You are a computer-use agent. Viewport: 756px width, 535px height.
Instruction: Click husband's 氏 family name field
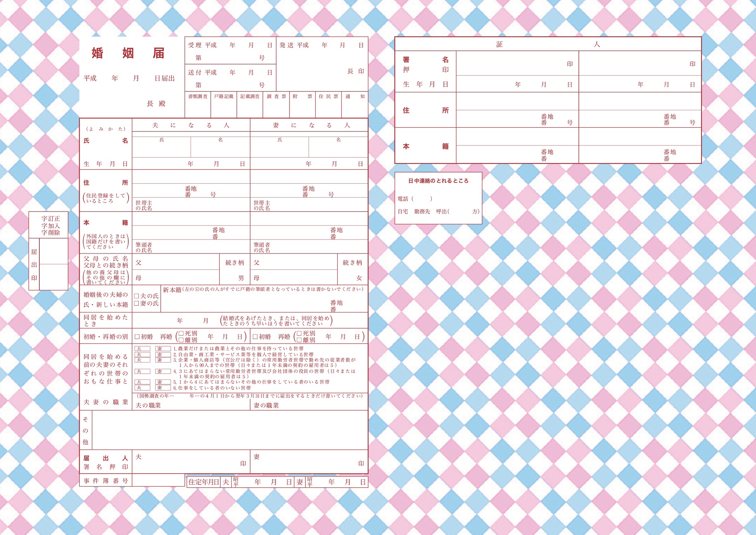[161, 147]
